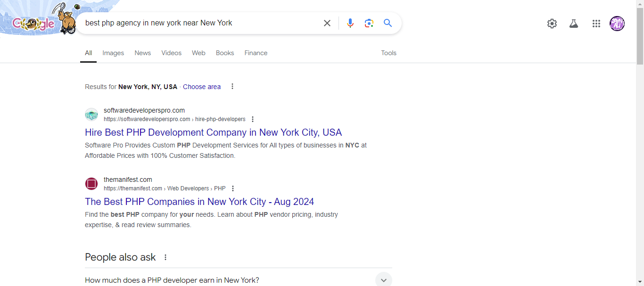This screenshot has width=644, height=286.
Task: Switch to the Images tab
Action: pyautogui.click(x=113, y=53)
